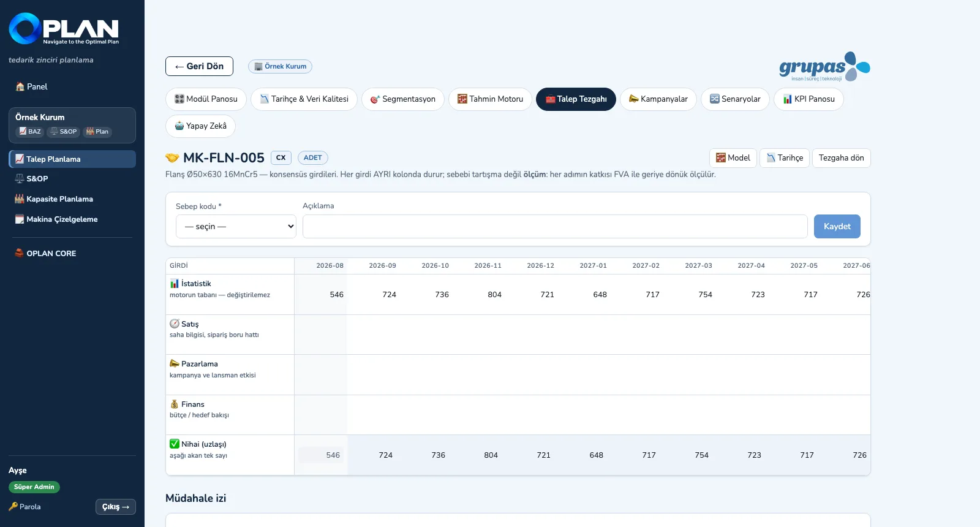Open the Model button
The height and width of the screenshot is (527, 980).
[x=733, y=158]
